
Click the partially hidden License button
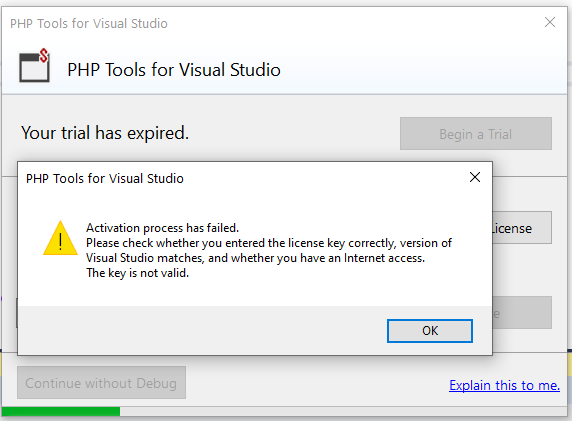[522, 228]
